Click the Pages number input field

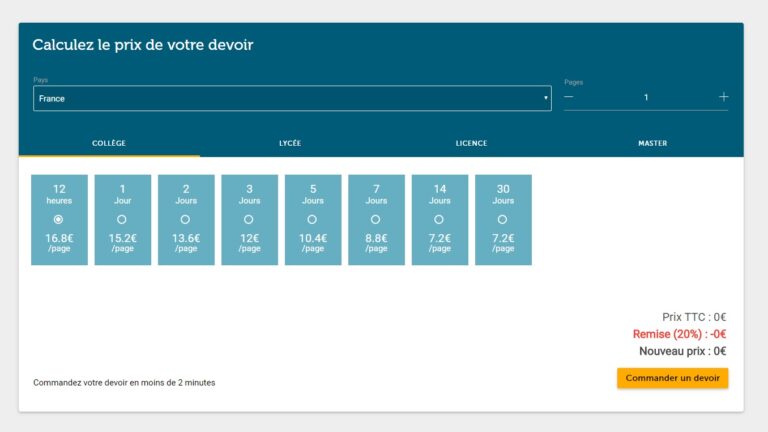click(646, 97)
